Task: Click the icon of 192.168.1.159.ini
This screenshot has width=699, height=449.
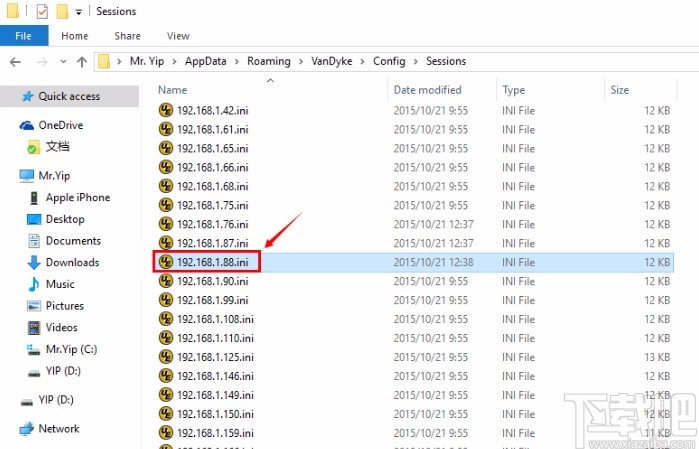Action: pos(166,433)
